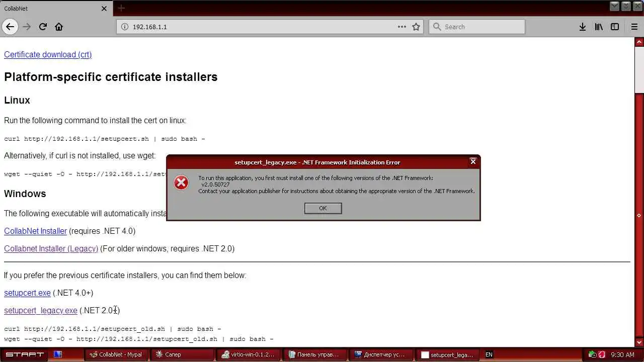Click curl setupcert_old.sh command line

pyautogui.click(x=113, y=329)
